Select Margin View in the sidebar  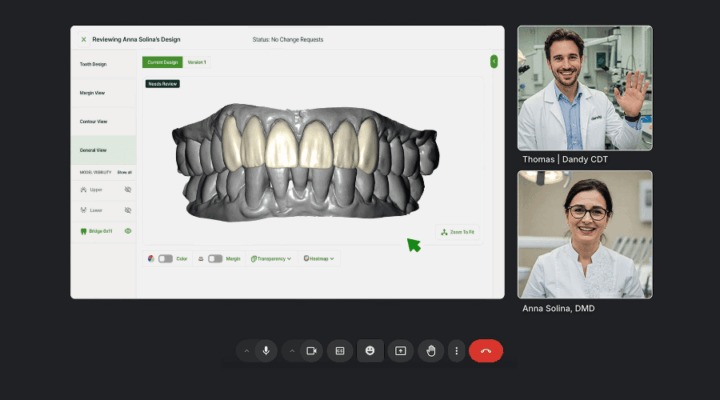point(103,93)
